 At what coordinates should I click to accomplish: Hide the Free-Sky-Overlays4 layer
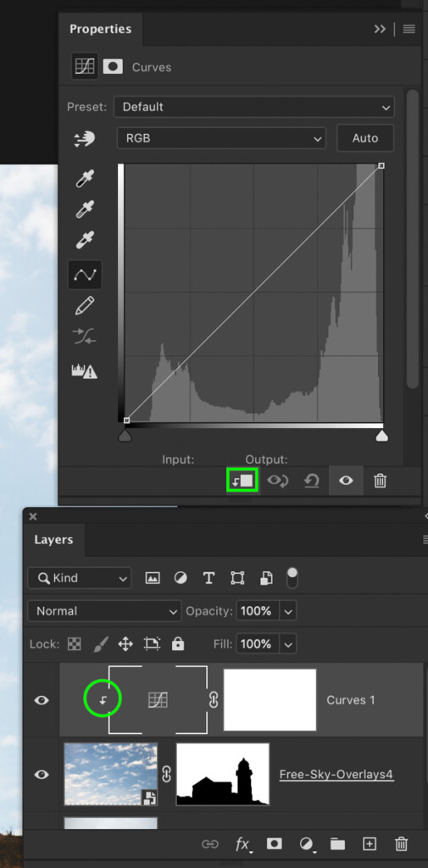pos(42,775)
